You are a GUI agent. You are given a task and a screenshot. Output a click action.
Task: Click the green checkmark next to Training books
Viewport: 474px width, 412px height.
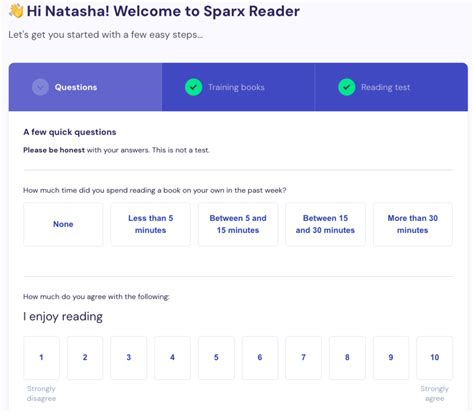click(x=193, y=87)
